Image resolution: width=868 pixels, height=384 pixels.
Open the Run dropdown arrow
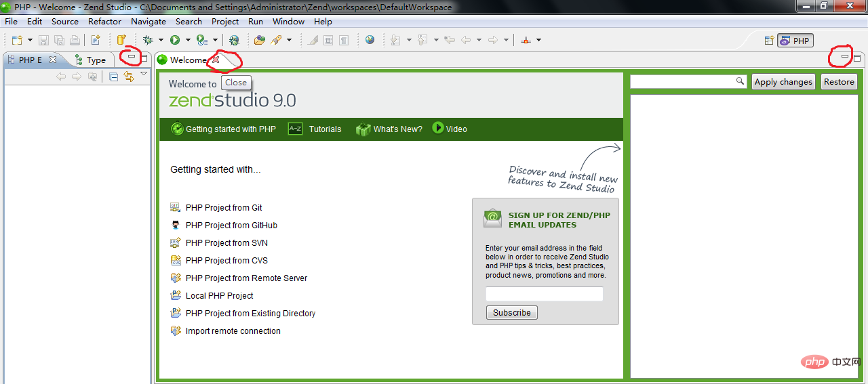tap(188, 41)
